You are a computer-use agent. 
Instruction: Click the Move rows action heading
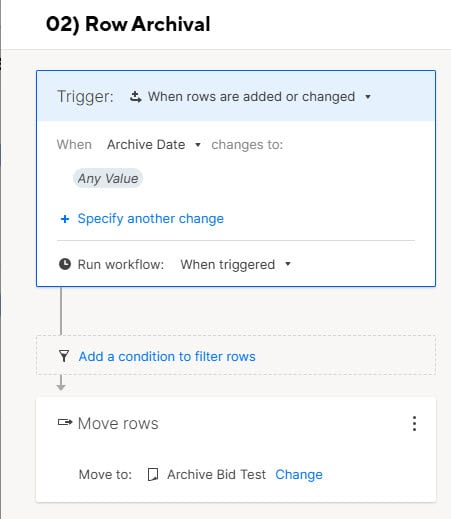click(x=118, y=423)
